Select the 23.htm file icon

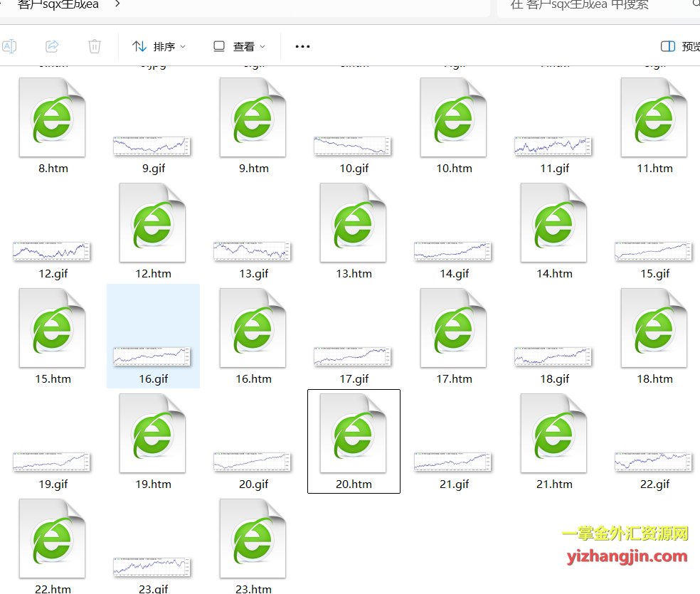[253, 539]
